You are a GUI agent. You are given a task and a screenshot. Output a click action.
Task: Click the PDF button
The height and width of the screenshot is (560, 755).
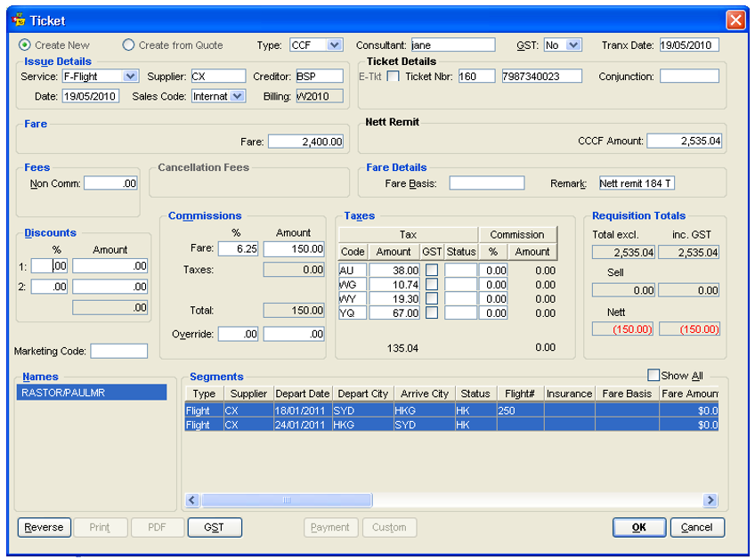point(157,527)
